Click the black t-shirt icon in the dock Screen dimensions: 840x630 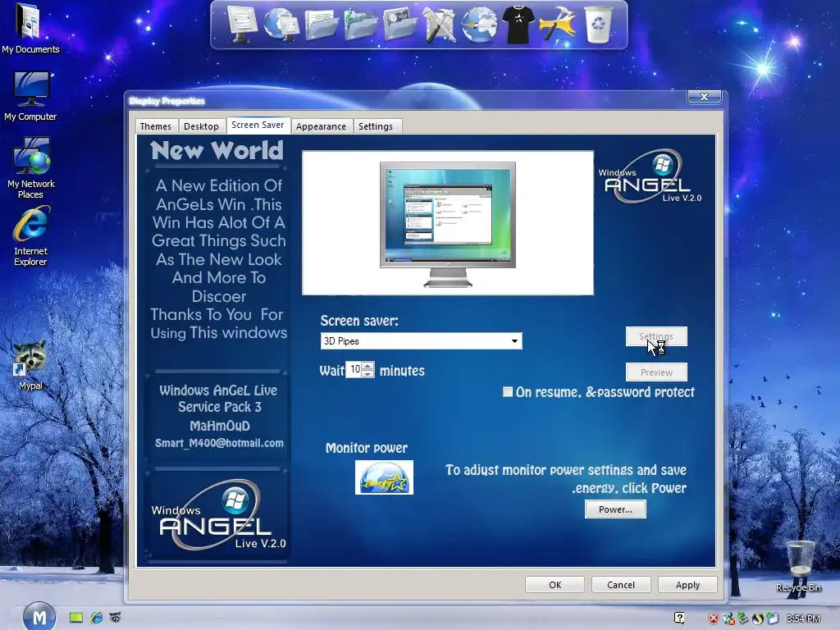coord(518,24)
